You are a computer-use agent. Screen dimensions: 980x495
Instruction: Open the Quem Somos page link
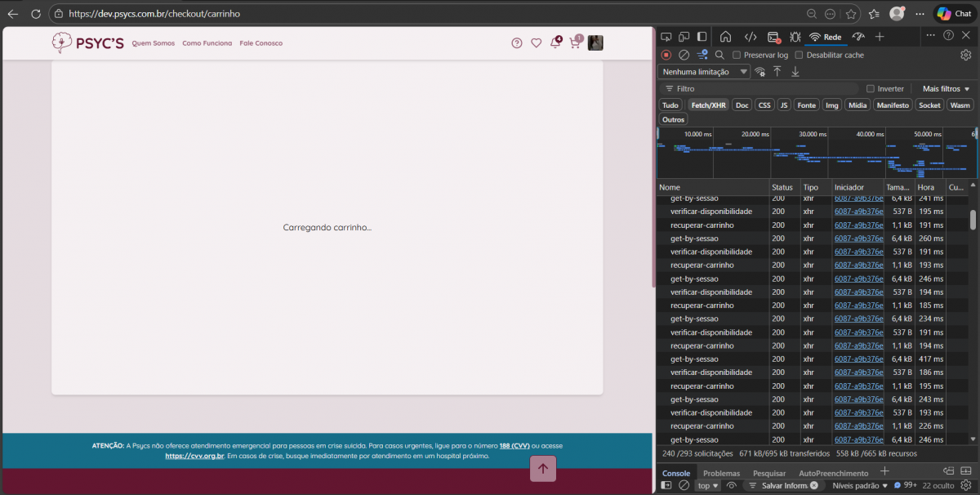tap(154, 43)
